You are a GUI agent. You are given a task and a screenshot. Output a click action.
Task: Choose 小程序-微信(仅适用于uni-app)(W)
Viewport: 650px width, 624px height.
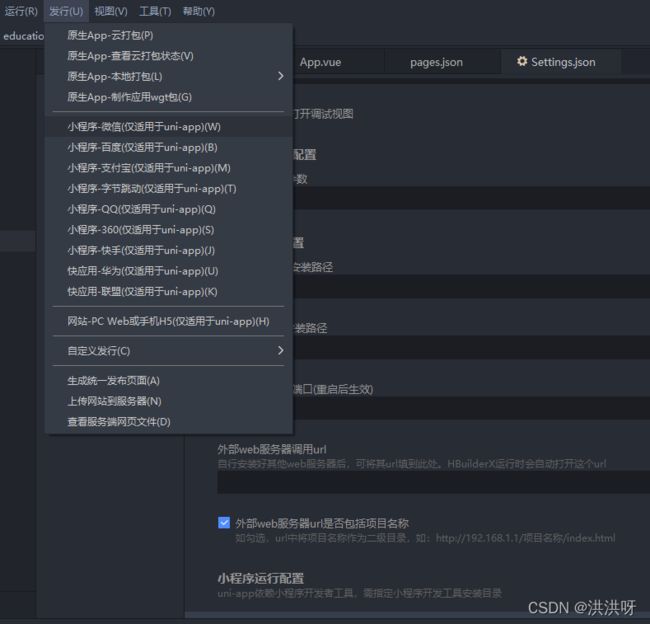[169, 127]
